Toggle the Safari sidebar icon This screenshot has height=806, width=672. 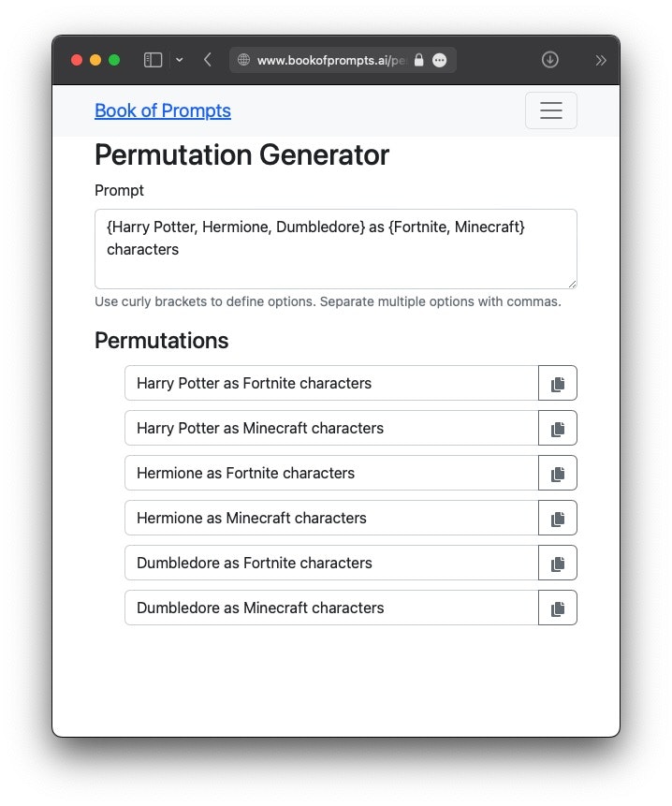tap(153, 60)
